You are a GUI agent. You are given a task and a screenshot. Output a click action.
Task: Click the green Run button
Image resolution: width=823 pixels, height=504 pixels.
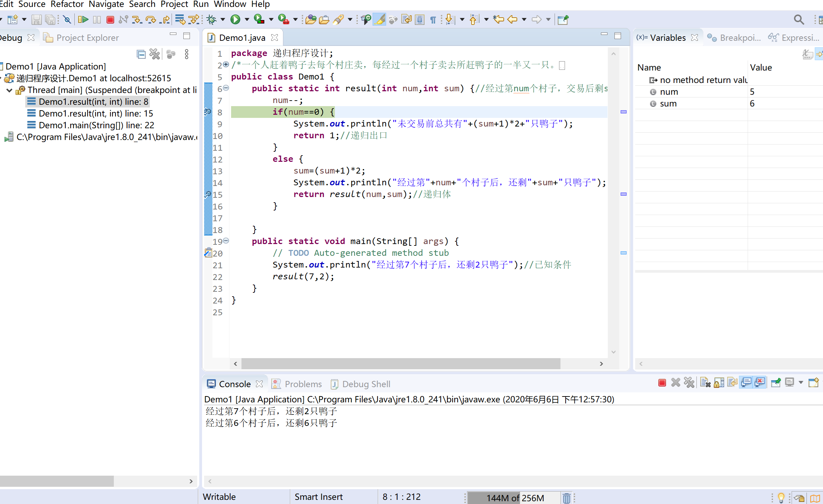235,20
